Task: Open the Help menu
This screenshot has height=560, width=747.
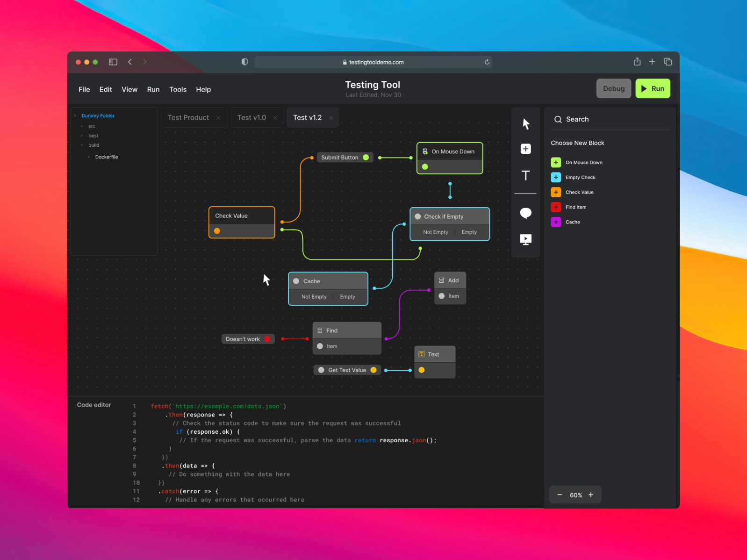Action: tap(203, 89)
